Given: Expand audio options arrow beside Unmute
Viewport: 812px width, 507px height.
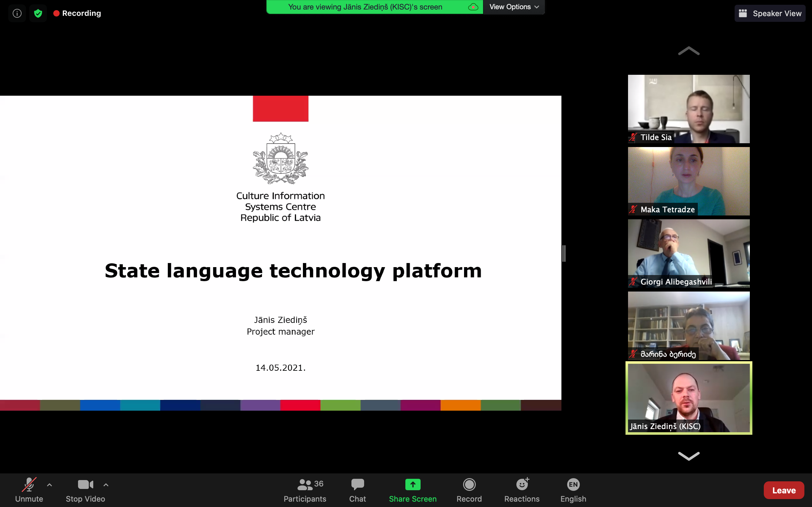Looking at the screenshot, I should pyautogui.click(x=49, y=485).
